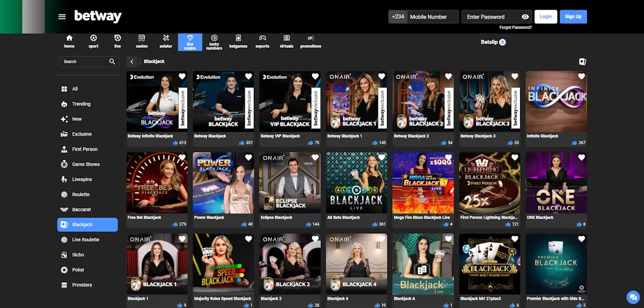Image resolution: width=644 pixels, height=308 pixels.
Task: Select Poker category in sidebar
Action: (x=87, y=270)
